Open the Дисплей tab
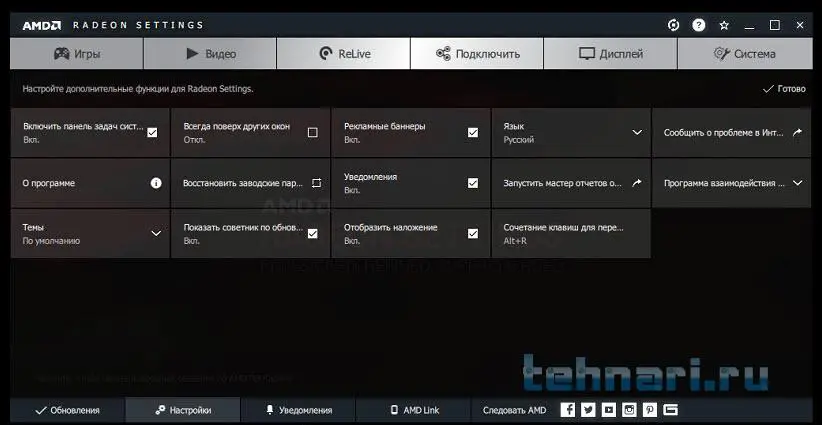The image size is (822, 425). tap(611, 53)
